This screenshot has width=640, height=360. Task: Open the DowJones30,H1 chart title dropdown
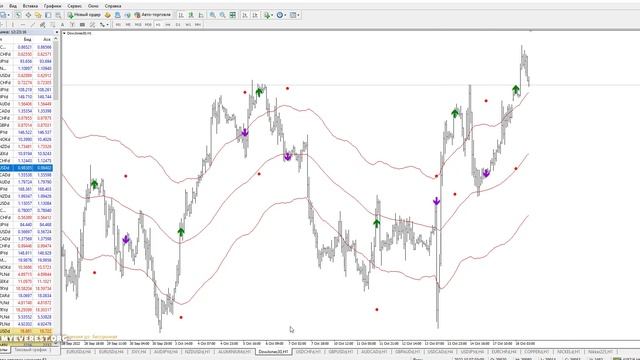[64, 33]
